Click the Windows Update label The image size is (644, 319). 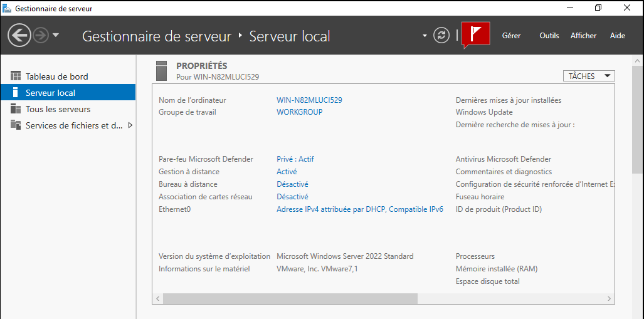484,112
